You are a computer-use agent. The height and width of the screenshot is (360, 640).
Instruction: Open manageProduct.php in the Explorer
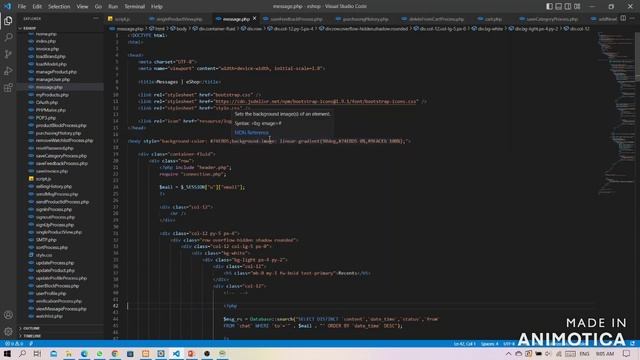click(x=56, y=72)
